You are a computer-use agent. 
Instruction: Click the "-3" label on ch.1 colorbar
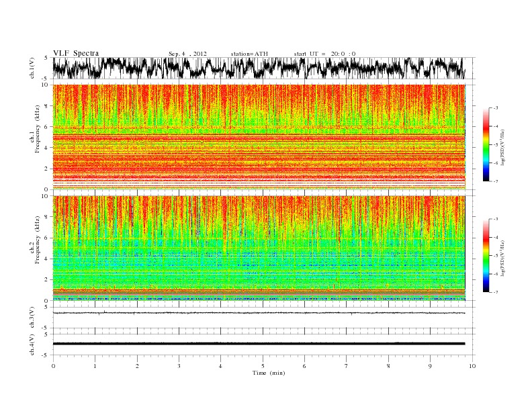(x=496, y=108)
